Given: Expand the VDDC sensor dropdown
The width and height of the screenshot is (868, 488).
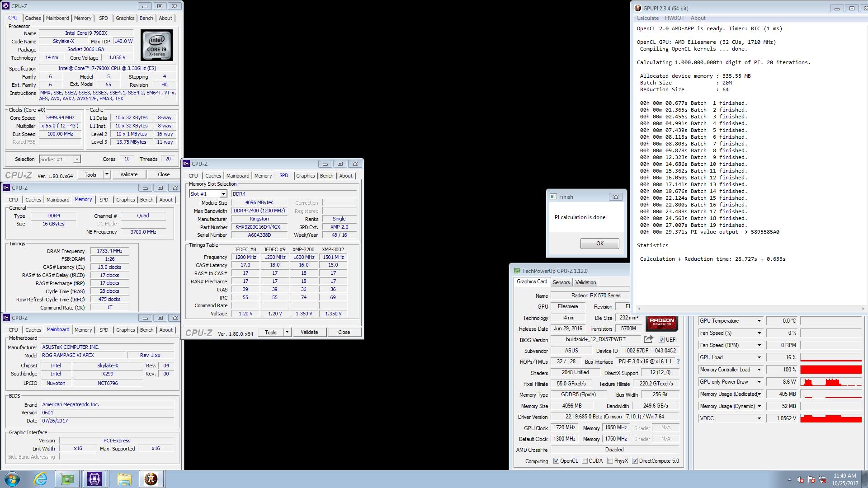Looking at the screenshot, I should pyautogui.click(x=759, y=418).
